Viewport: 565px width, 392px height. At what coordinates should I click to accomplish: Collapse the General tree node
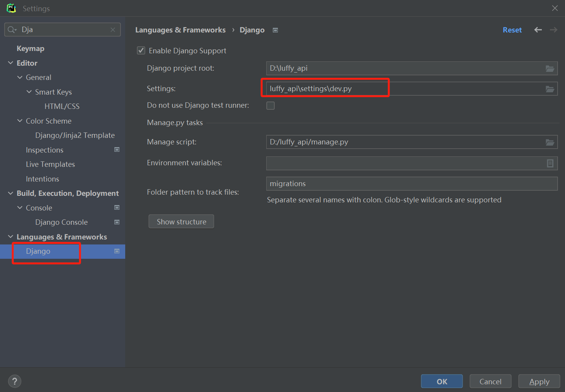coord(20,77)
